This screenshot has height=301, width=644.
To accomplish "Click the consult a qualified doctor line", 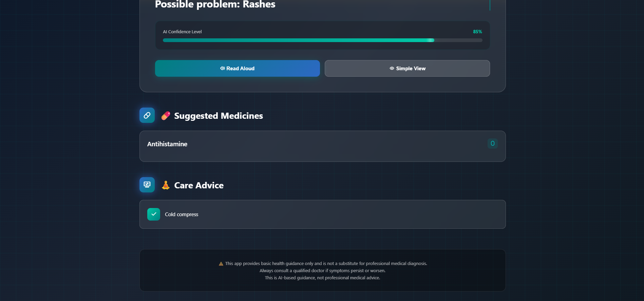I will point(322,271).
